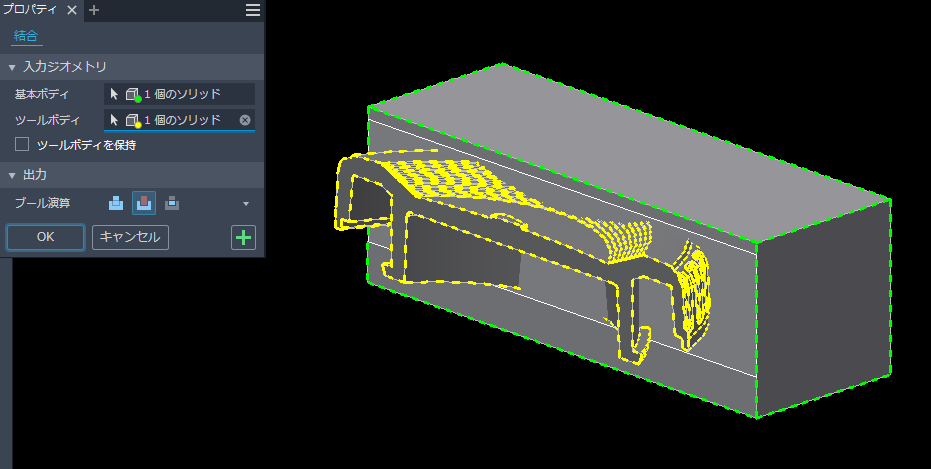Switch to the プロパティ tab
Viewport: 931px width, 469px height.
pyautogui.click(x=32, y=10)
